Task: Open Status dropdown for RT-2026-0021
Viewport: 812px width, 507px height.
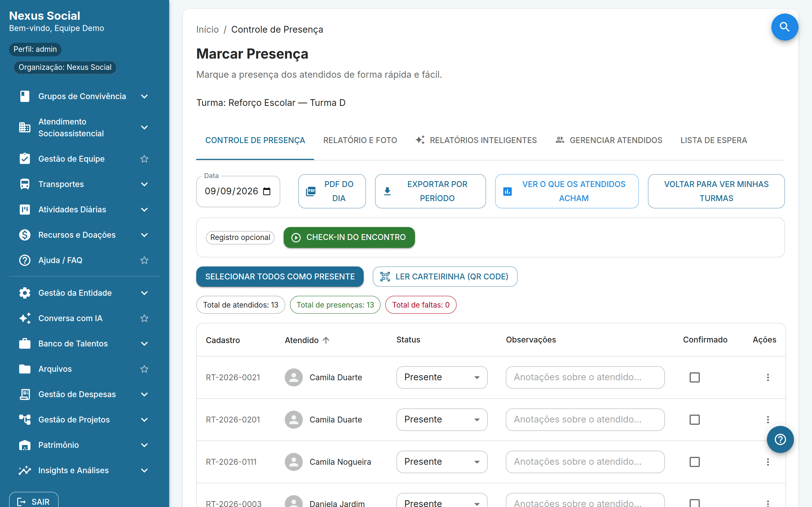Action: click(442, 377)
